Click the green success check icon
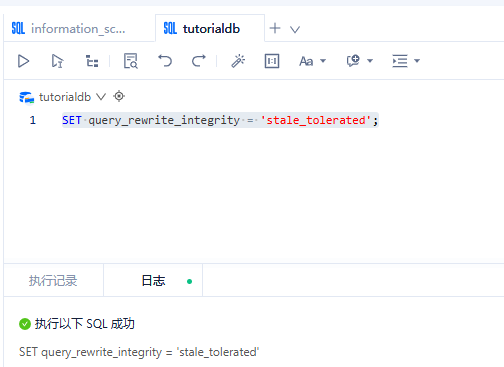 [x=25, y=324]
